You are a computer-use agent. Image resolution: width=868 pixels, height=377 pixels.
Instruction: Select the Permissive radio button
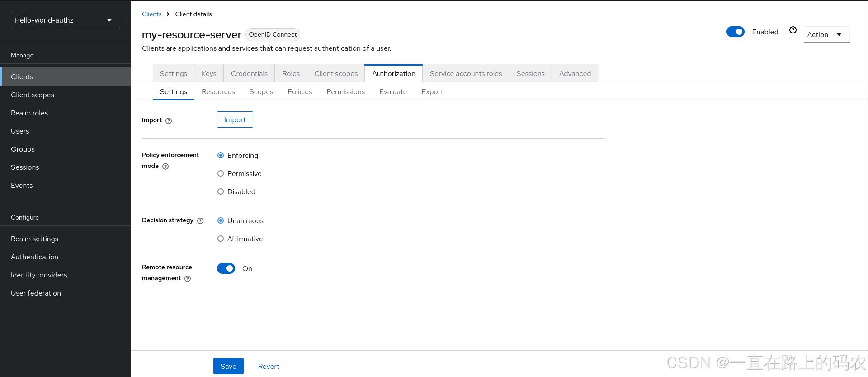[221, 173]
